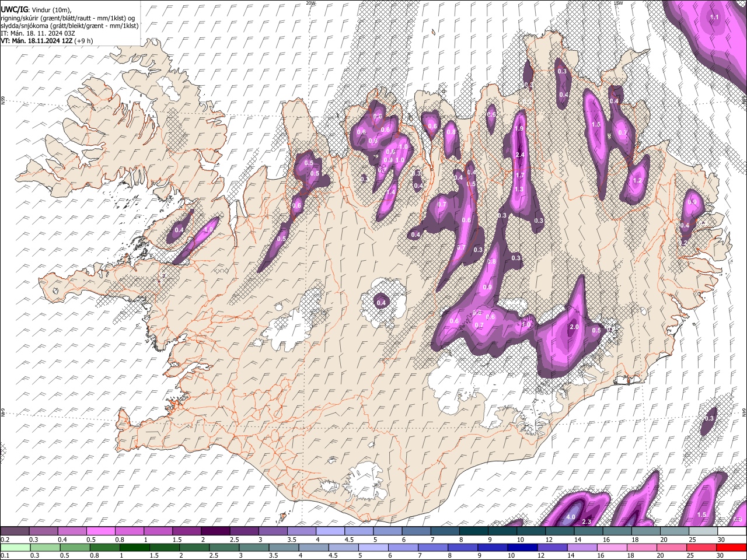Click the '15W' longitude label at top
747x560 pixels.
point(620,3)
